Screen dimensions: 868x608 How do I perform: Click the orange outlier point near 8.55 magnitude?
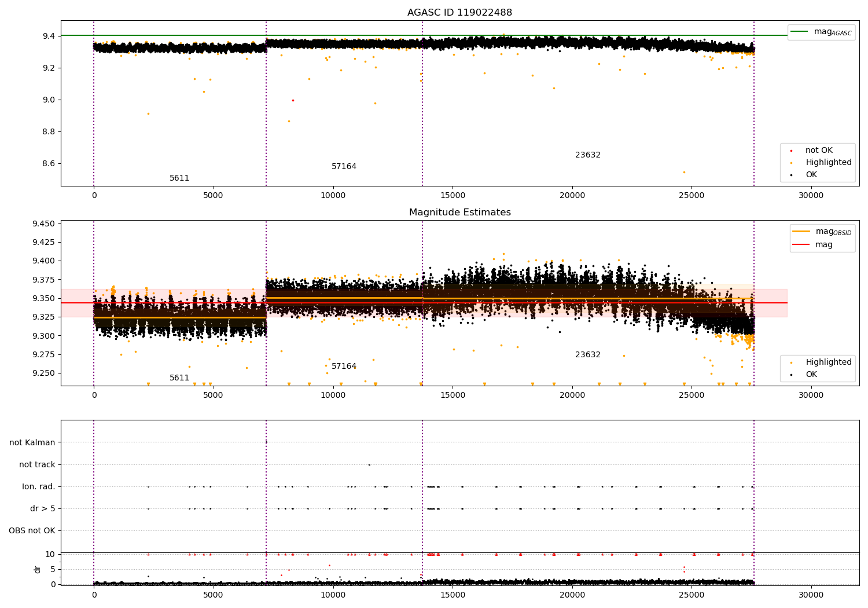[684, 172]
